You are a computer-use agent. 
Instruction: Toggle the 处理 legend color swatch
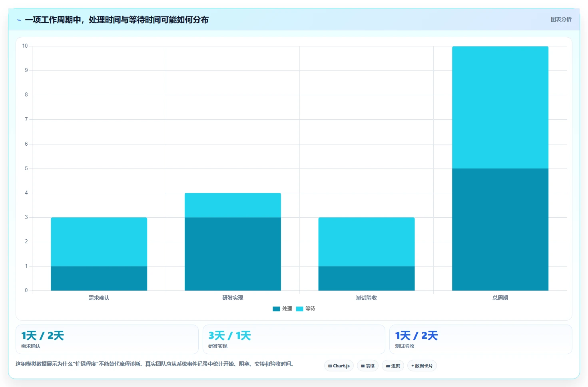276,309
